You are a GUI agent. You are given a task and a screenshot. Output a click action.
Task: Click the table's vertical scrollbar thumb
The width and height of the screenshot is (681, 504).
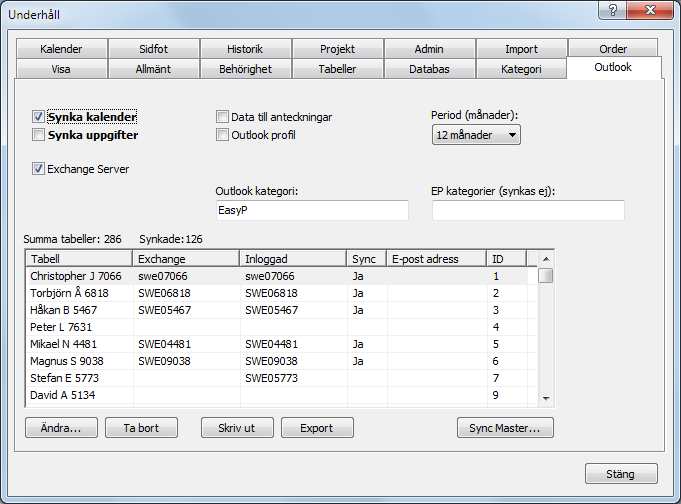pyautogui.click(x=545, y=275)
